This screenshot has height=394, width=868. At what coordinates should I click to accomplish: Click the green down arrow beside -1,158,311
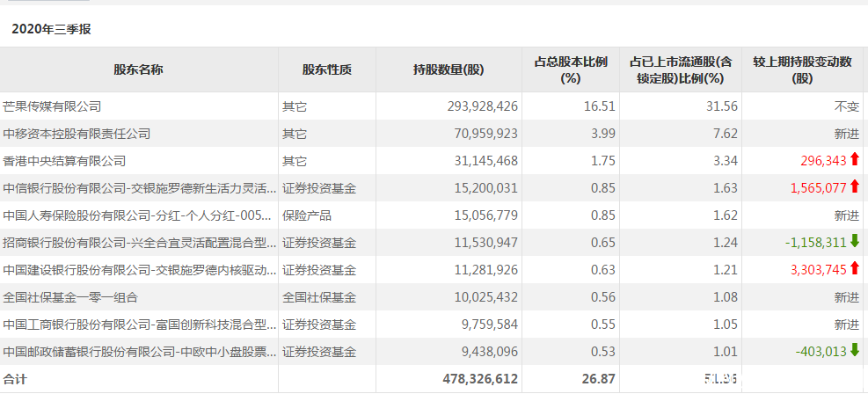point(855,242)
